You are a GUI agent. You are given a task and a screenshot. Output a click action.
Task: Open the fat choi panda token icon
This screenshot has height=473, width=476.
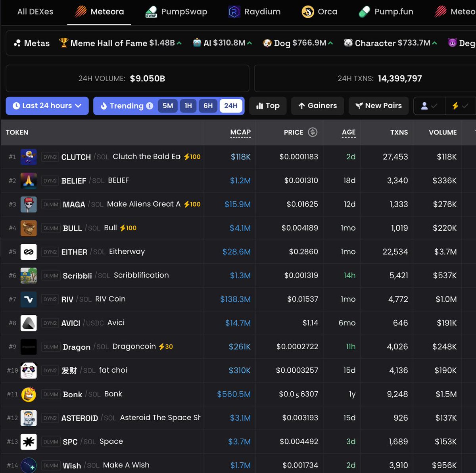[x=29, y=370]
